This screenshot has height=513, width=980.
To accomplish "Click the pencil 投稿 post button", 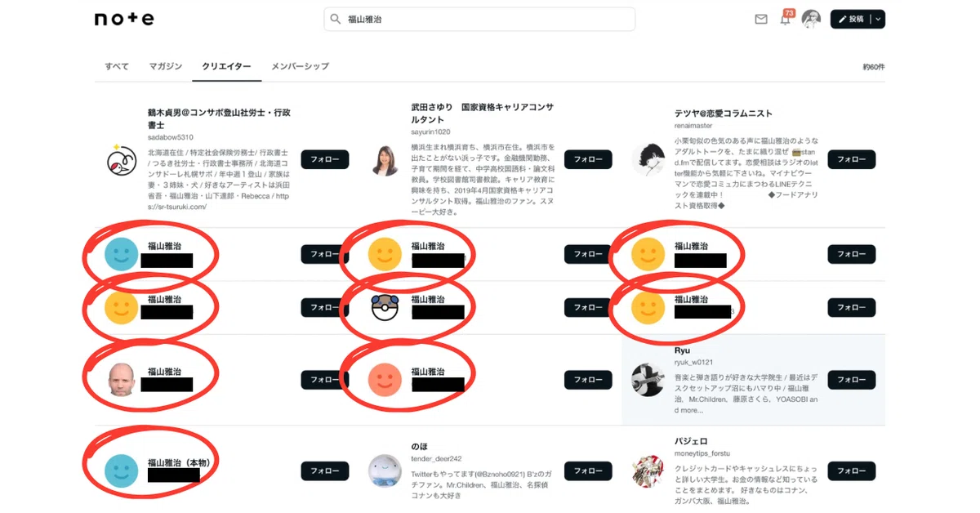I will pyautogui.click(x=850, y=19).
